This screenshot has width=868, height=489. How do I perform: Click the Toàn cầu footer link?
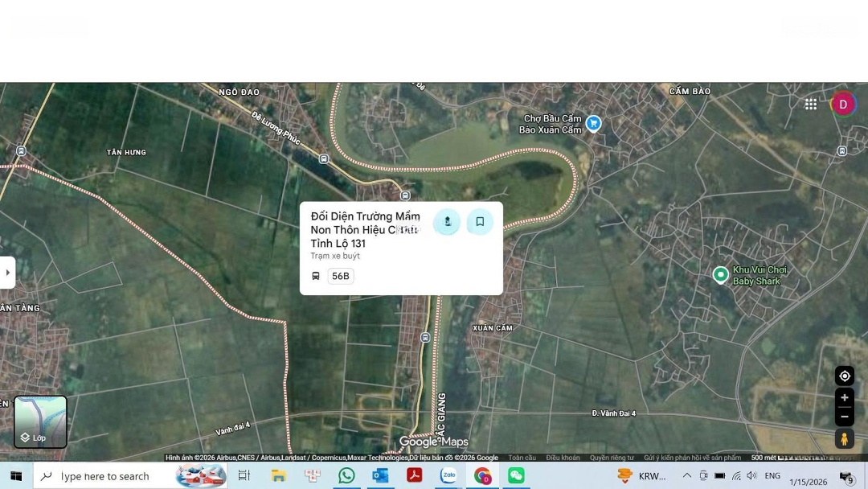522,458
